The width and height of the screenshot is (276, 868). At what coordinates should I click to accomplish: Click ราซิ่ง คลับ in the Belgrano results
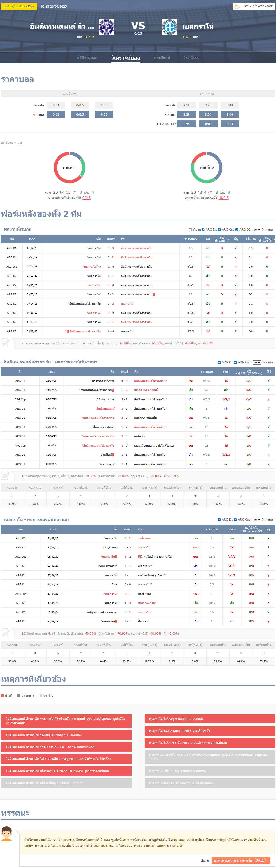[144, 538]
